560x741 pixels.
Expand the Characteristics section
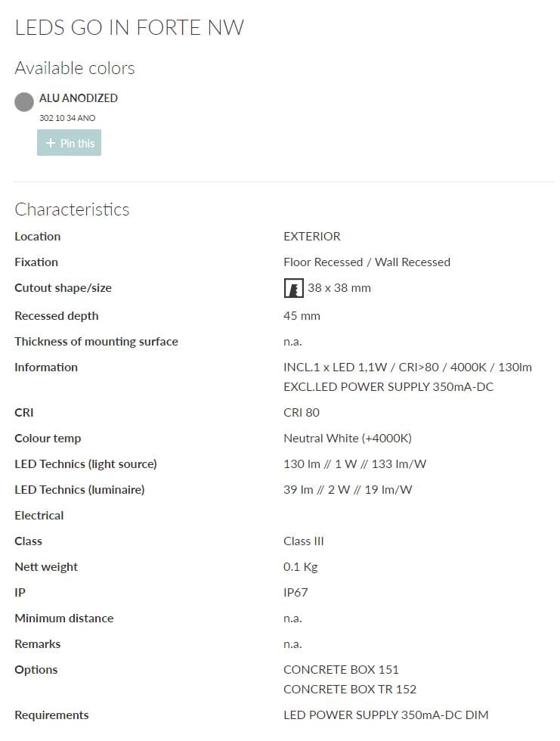pos(72,209)
